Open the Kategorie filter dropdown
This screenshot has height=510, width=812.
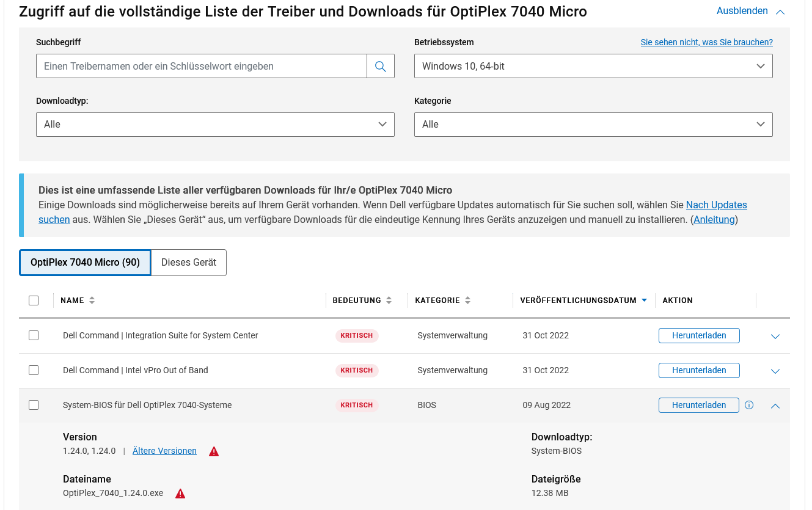point(593,124)
